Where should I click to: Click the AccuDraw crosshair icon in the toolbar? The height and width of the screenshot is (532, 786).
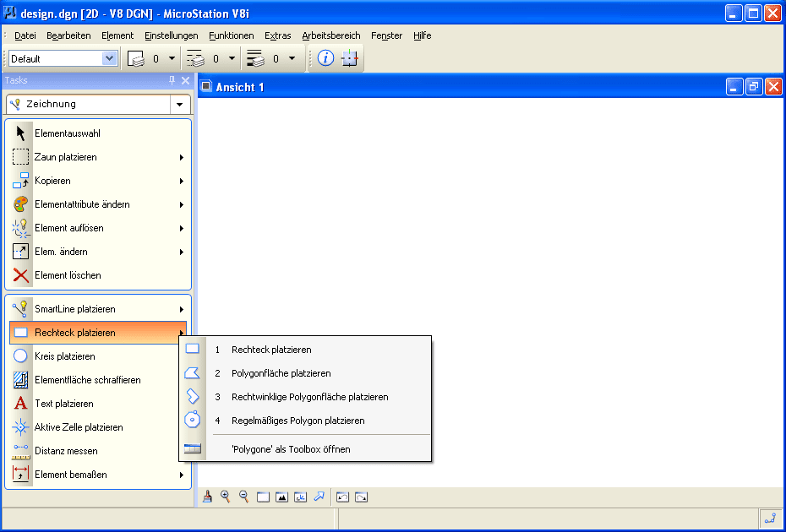(350, 58)
